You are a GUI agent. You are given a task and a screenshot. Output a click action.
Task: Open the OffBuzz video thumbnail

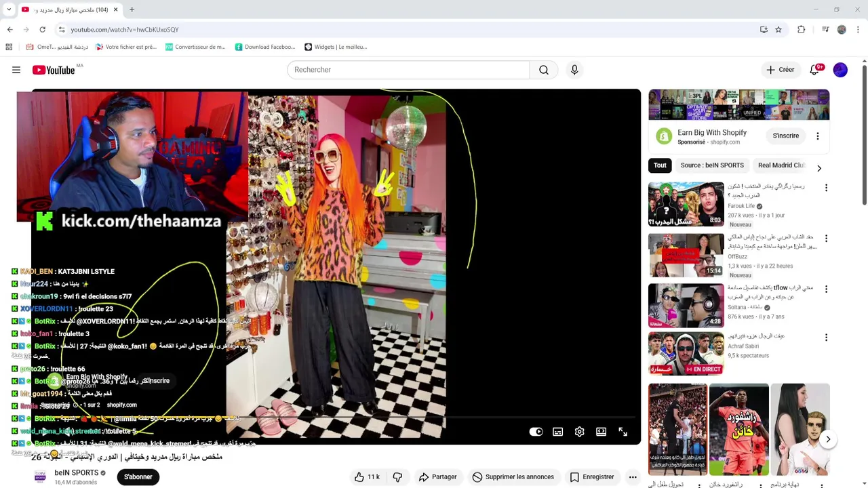click(686, 255)
